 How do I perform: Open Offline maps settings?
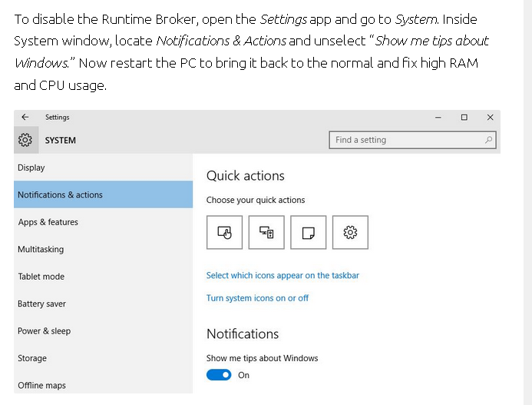(x=103, y=383)
